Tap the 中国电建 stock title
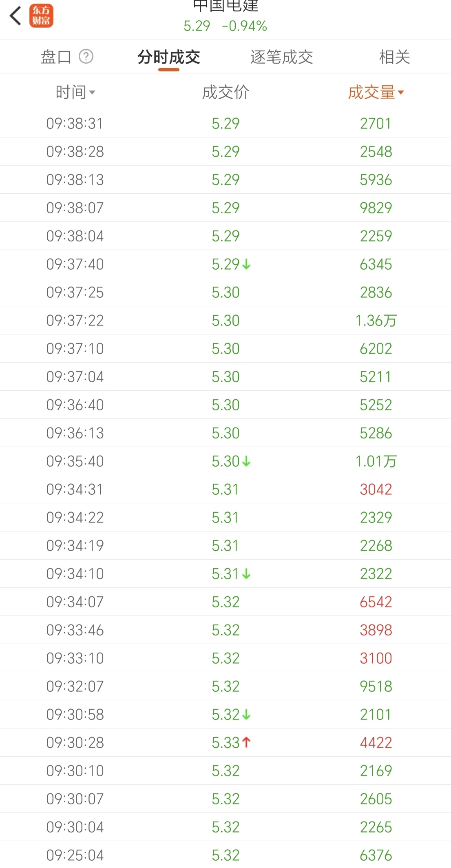 tap(225, 6)
